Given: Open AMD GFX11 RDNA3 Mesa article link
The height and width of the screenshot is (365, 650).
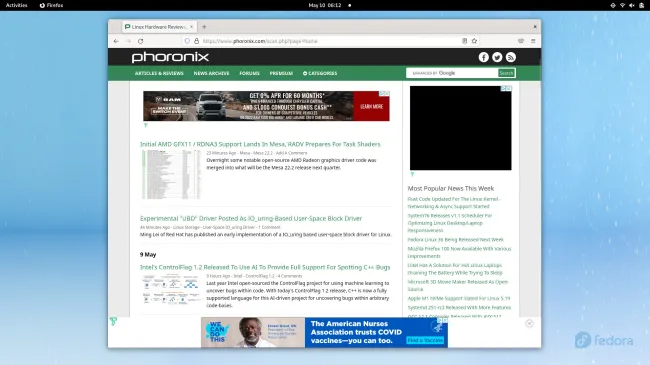Looking at the screenshot, I should point(260,144).
